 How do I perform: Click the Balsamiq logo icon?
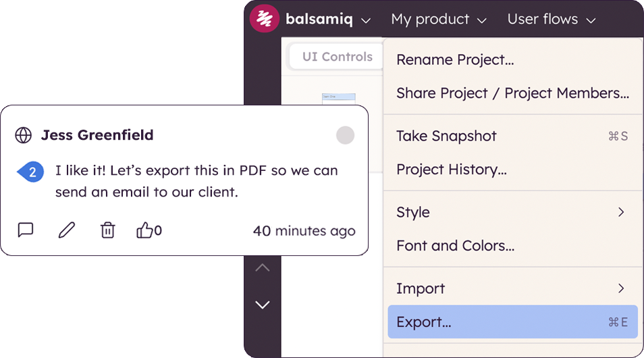(x=265, y=18)
